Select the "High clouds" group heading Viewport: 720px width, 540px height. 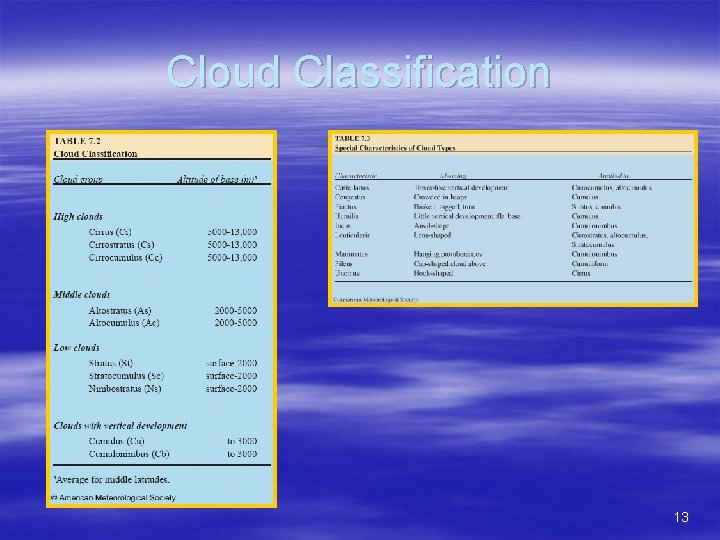(x=78, y=217)
